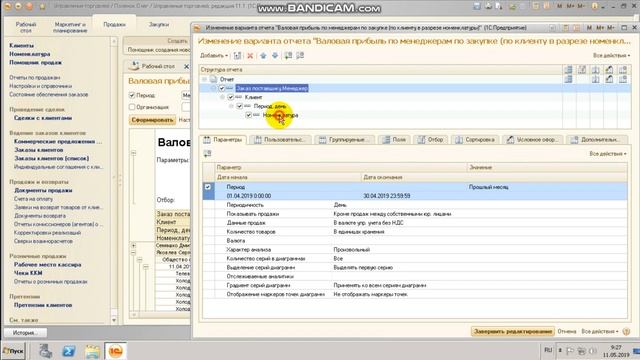Switch to the Пользовательс... tab

(280, 140)
